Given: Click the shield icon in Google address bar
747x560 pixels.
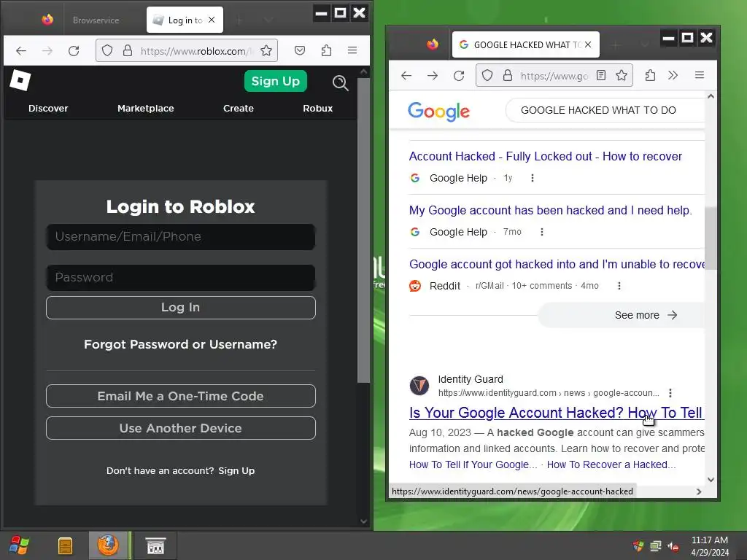Looking at the screenshot, I should [x=487, y=75].
